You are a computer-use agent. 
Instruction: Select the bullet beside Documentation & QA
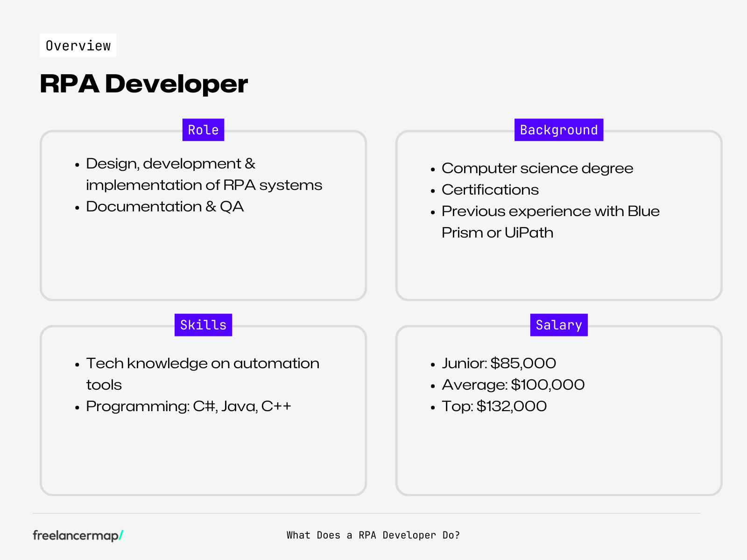(77, 207)
